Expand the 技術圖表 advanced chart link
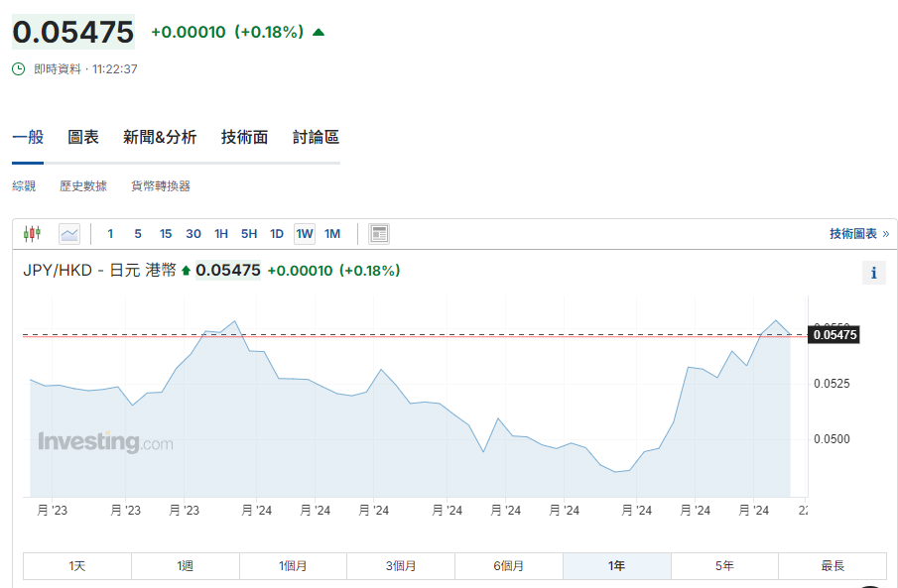898x588 pixels. (858, 234)
